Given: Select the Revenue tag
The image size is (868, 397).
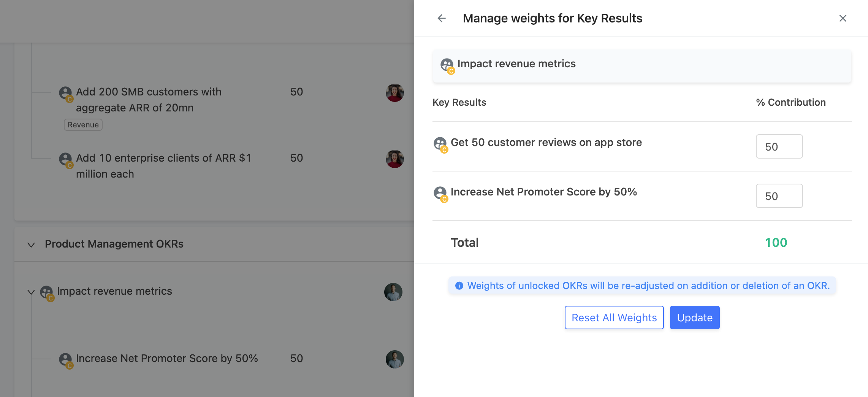Looking at the screenshot, I should point(83,125).
